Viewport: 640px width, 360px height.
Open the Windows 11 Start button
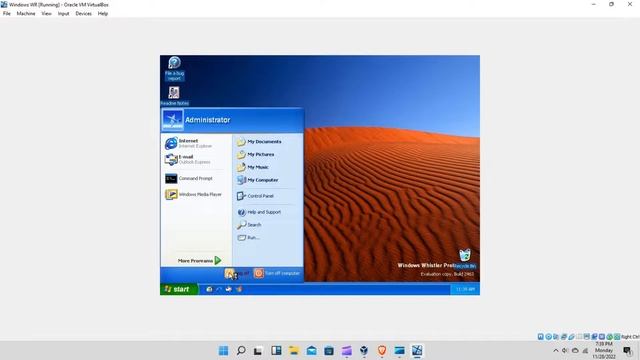223,350
